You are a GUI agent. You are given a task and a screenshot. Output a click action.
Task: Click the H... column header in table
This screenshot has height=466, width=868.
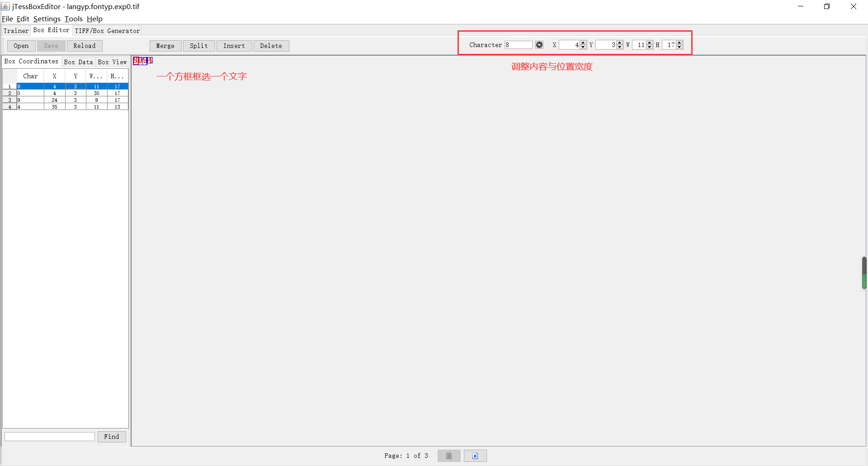118,76
